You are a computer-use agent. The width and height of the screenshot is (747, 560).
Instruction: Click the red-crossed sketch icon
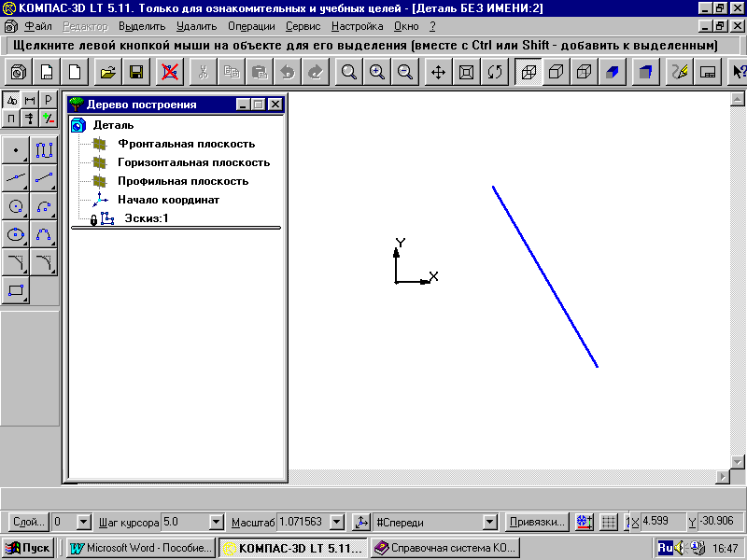pyautogui.click(x=170, y=72)
